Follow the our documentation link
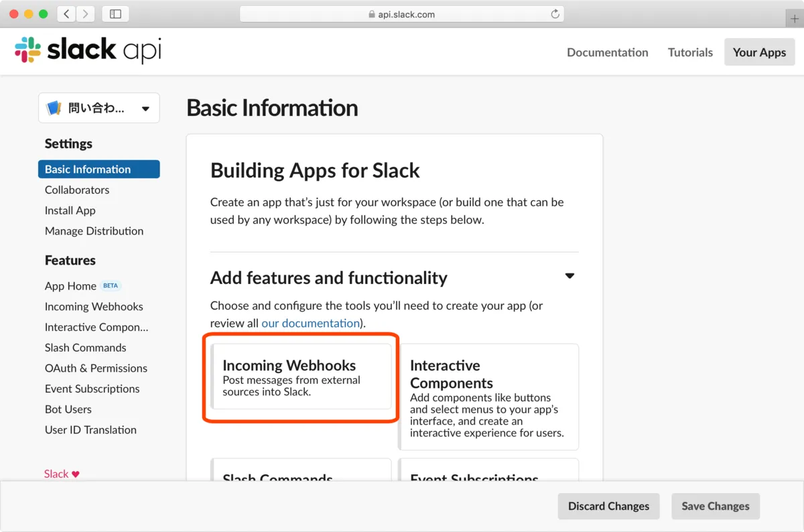The height and width of the screenshot is (532, 804). click(310, 323)
